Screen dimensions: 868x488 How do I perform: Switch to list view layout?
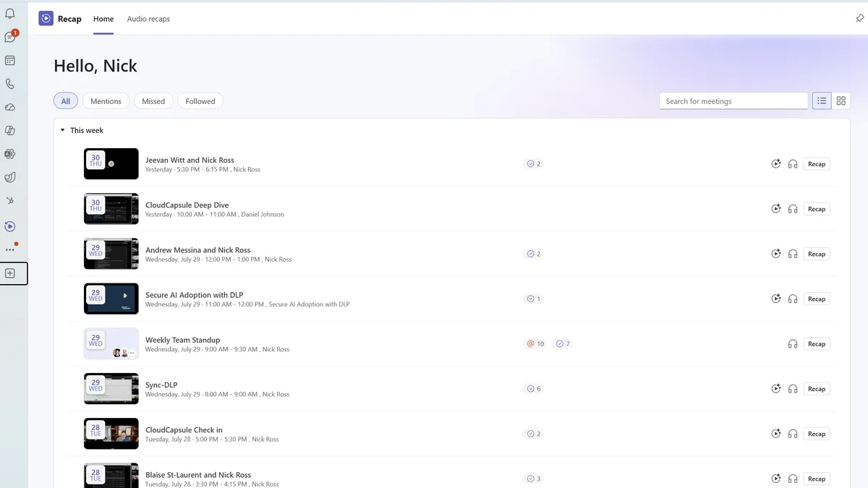(822, 101)
